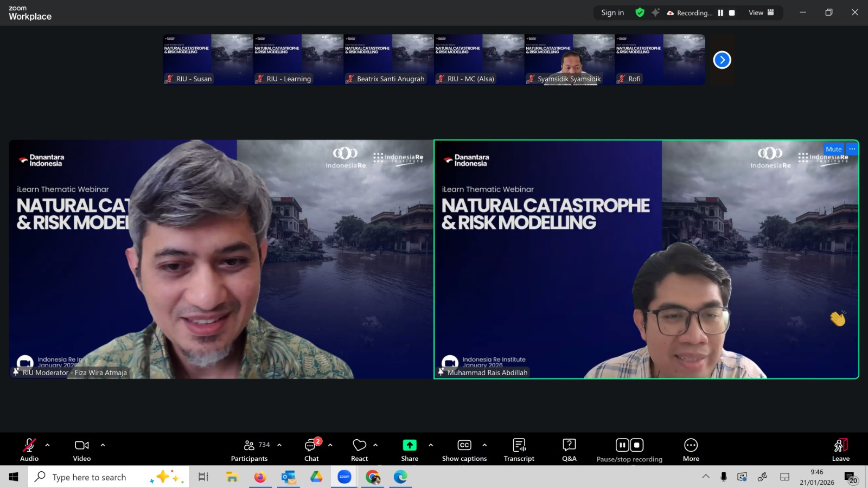868x488 pixels.
Task: Click the Sign in button
Action: point(612,12)
